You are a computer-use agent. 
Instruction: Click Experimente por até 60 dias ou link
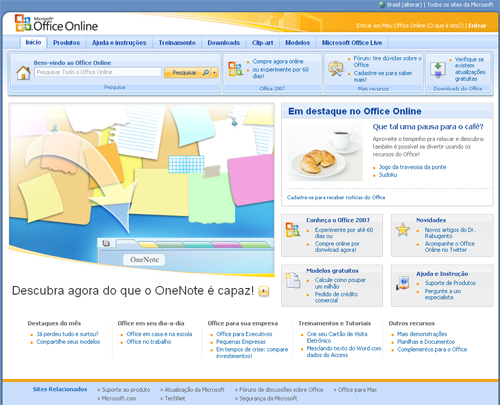pyautogui.click(x=344, y=233)
